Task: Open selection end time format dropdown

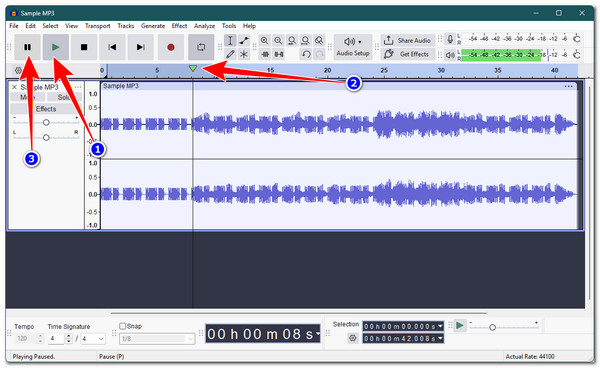Action: tap(440, 339)
